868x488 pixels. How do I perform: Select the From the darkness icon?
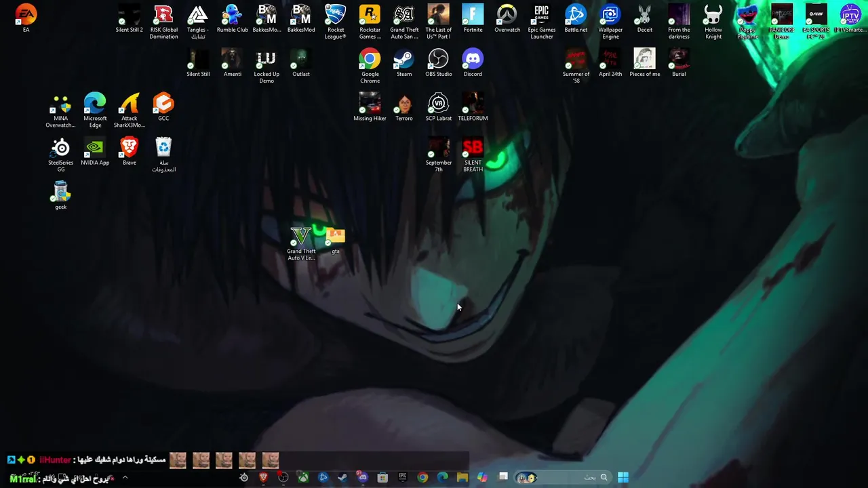[x=679, y=22]
